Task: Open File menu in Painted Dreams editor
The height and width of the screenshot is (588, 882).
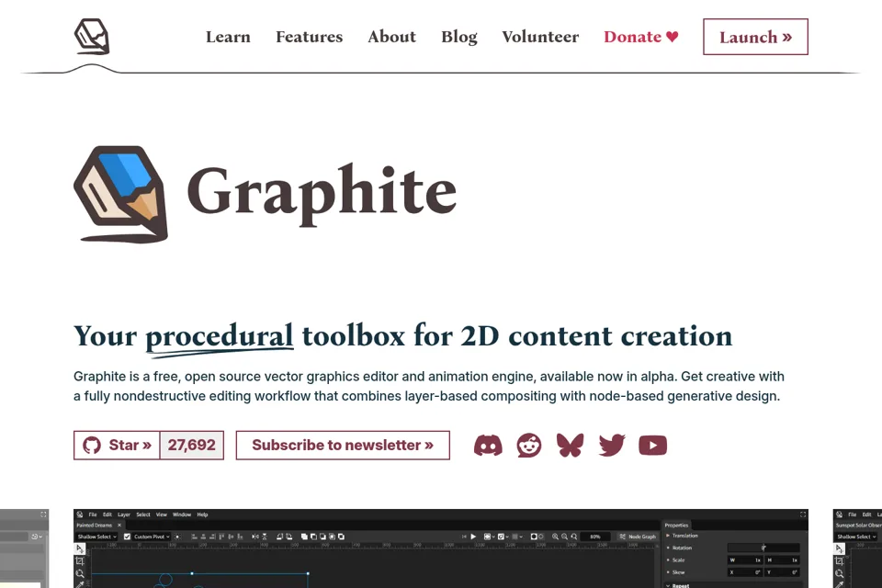Action: click(93, 514)
